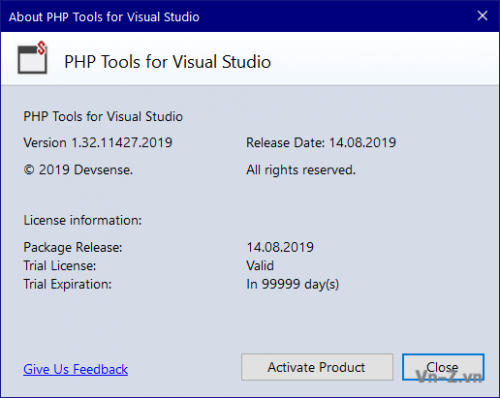500x398 pixels.
Task: Open the Give Us Feedback link
Action: (76, 369)
